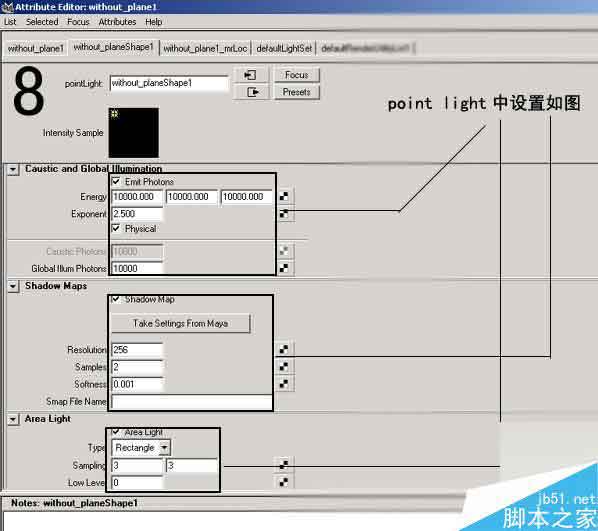
Task: Open the List menu
Action: (10, 22)
